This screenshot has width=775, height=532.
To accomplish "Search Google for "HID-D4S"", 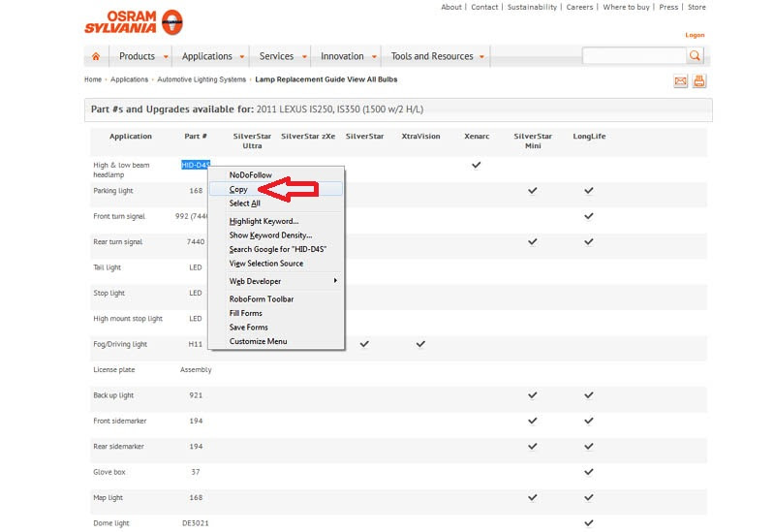I will point(276,249).
